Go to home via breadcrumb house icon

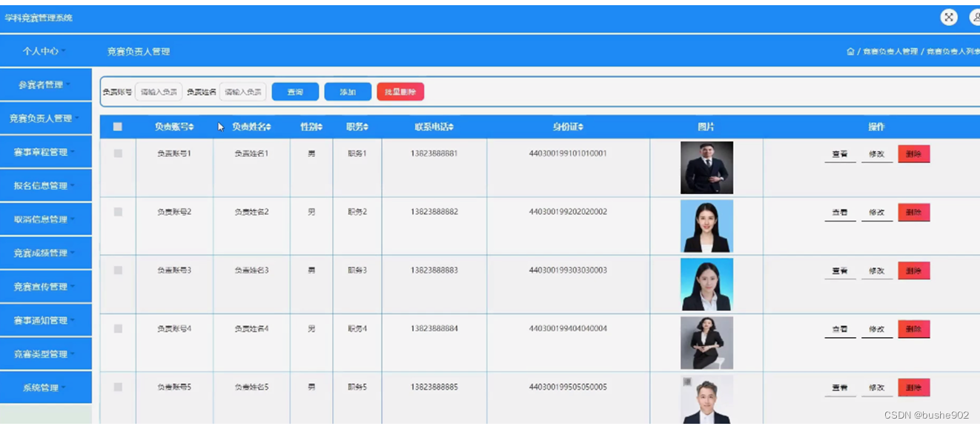click(850, 52)
